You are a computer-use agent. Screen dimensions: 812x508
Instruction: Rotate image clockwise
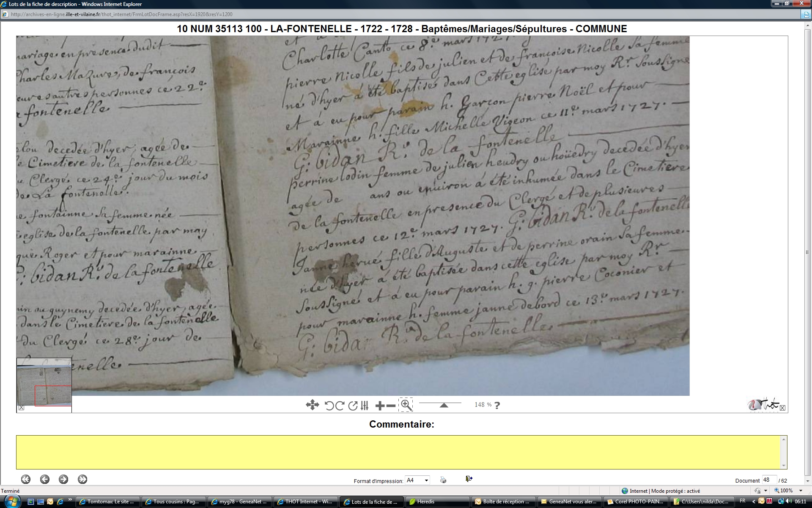click(x=340, y=406)
